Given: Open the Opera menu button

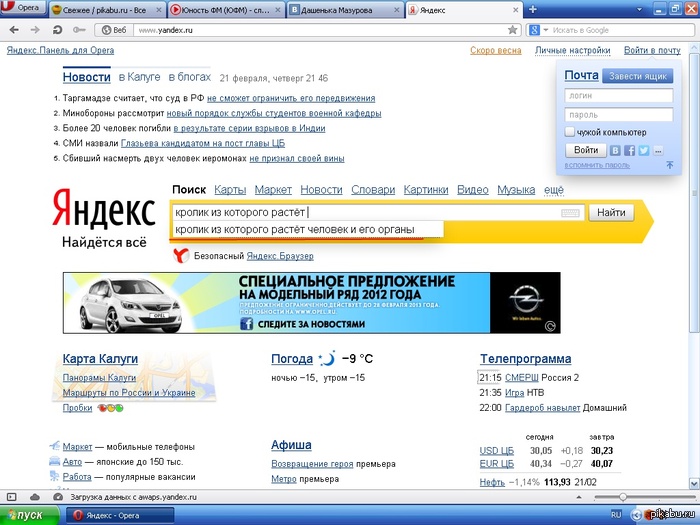Looking at the screenshot, I should coord(23,8).
